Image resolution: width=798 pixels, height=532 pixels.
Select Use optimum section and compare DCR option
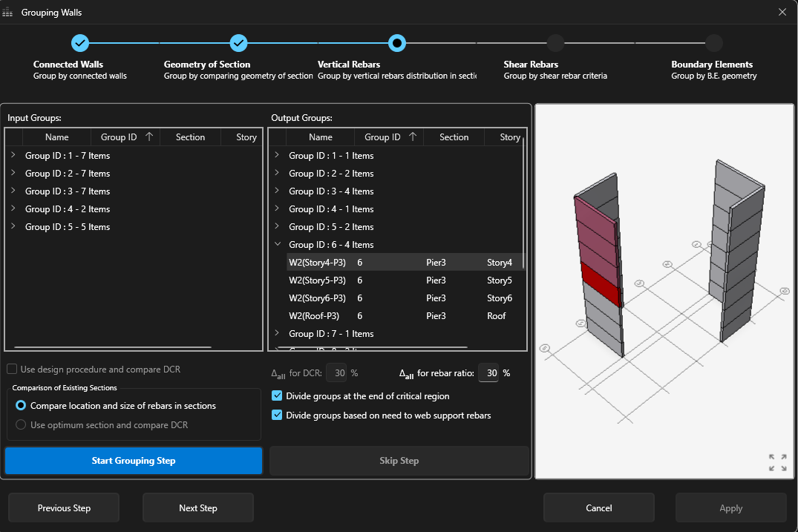point(21,424)
